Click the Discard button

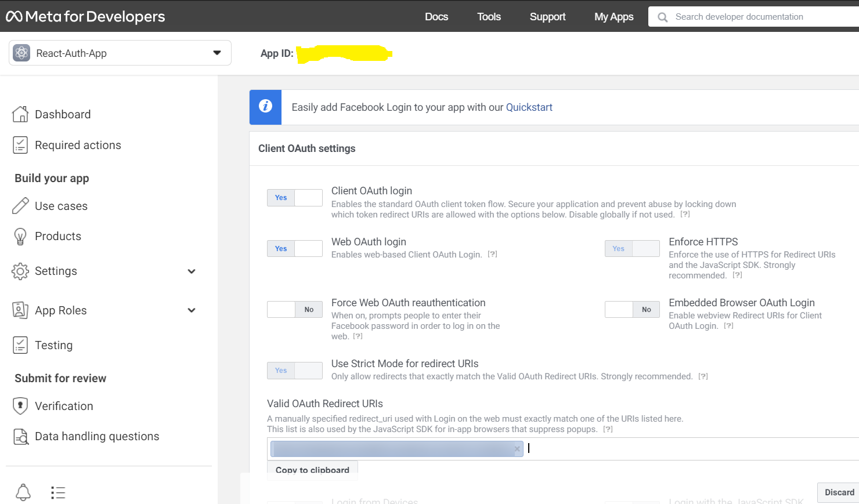pyautogui.click(x=839, y=492)
